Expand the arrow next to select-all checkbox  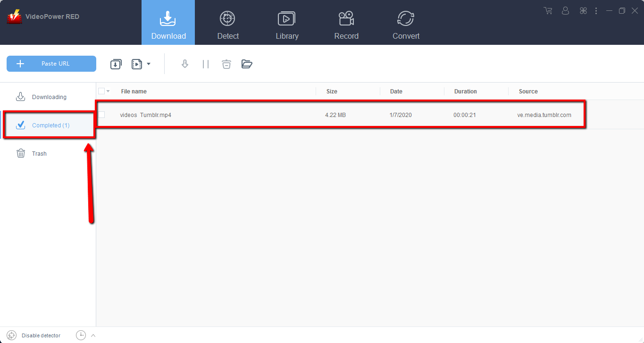[108, 91]
